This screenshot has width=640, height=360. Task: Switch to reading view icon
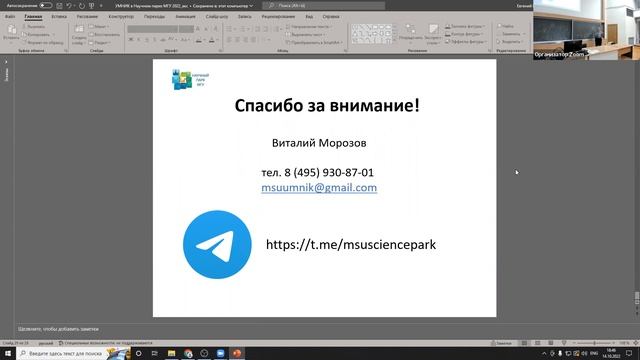(551, 343)
